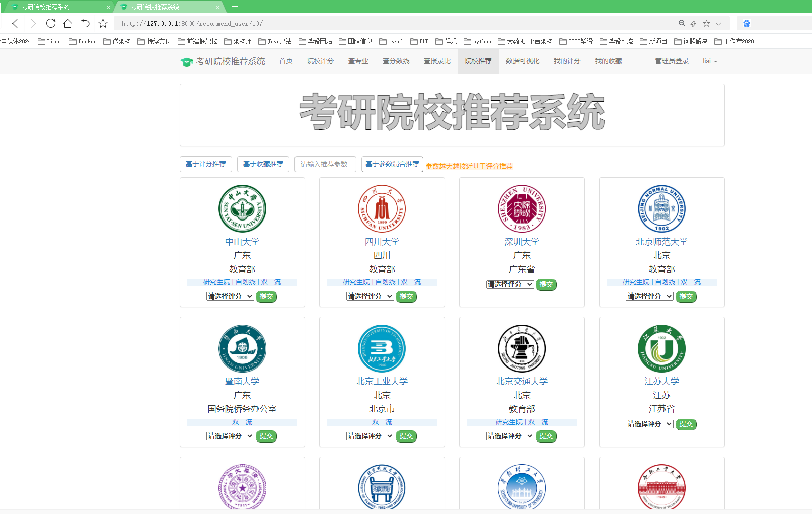Open rating dropdown for 深圳大学
Viewport: 812px width, 514px height.
510,285
